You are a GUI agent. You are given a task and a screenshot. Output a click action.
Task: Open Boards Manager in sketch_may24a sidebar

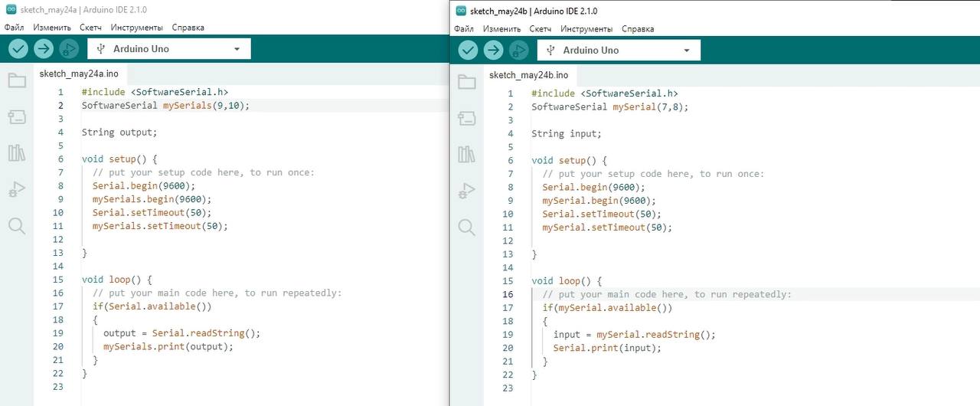coord(17,117)
